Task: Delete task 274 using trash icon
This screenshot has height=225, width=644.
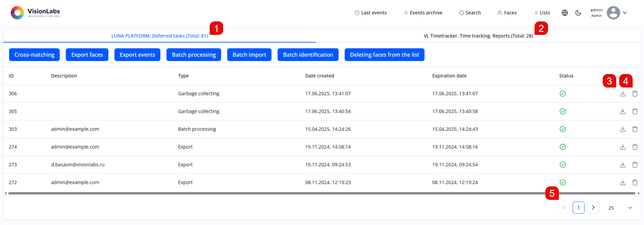Action: tap(635, 147)
